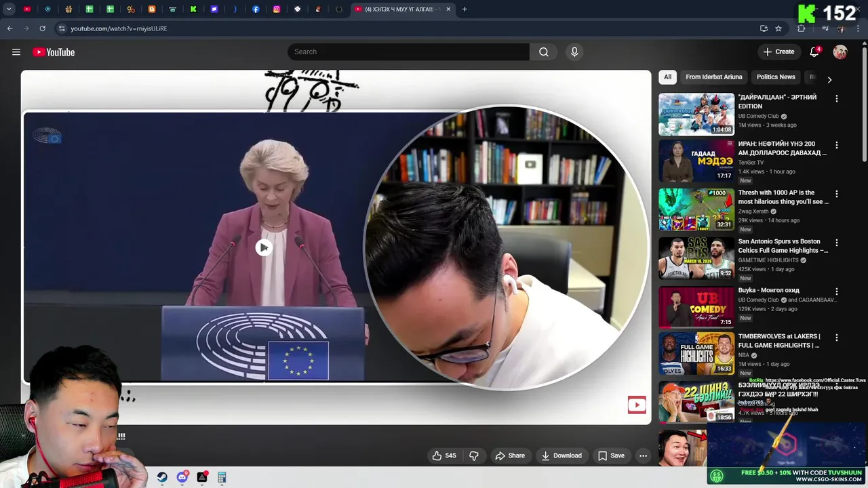868x488 pixels.
Task: Open the Chrome three-dot menu
Action: click(x=859, y=28)
